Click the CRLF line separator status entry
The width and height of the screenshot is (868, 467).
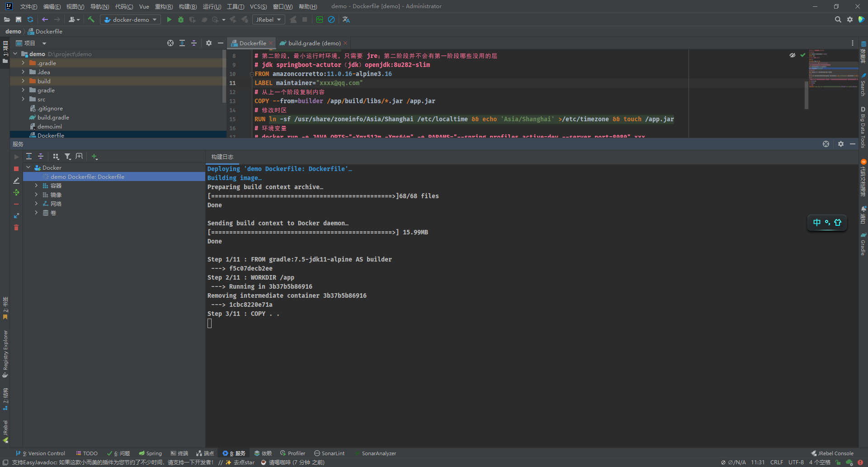[777, 462]
